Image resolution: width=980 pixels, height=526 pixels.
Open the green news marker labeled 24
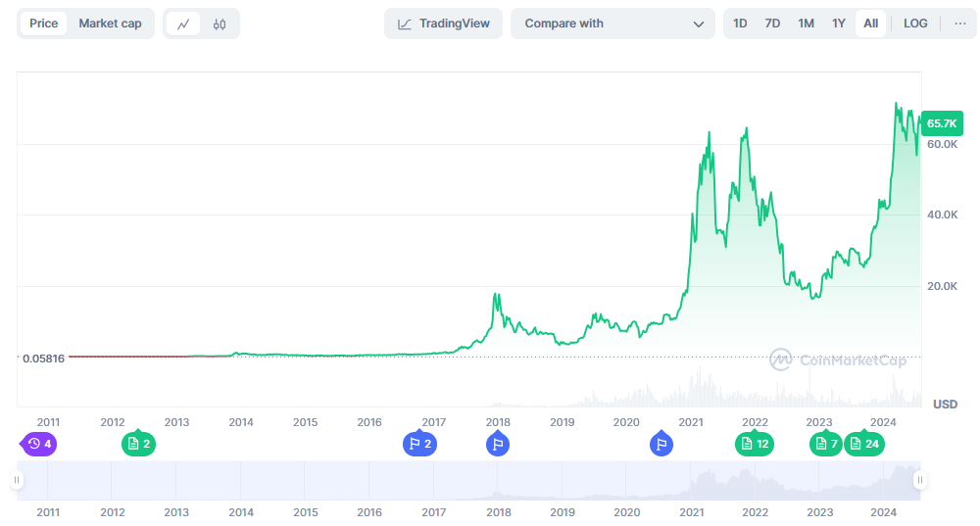[x=864, y=444]
